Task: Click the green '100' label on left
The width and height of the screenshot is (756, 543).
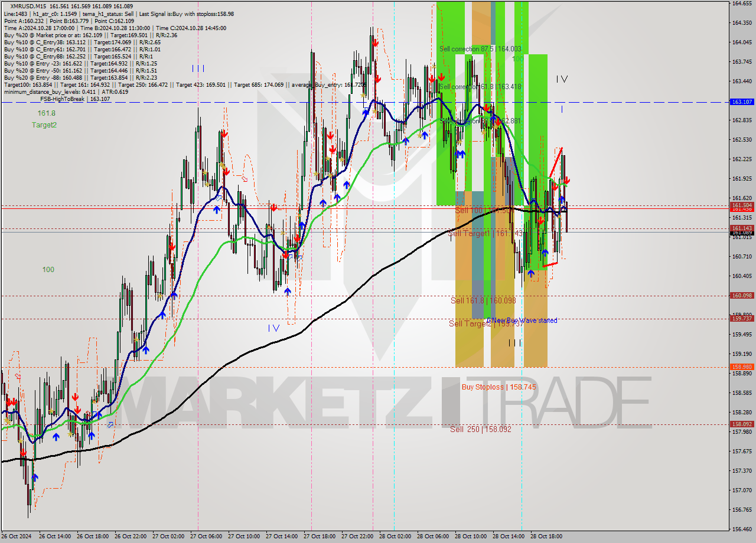Action: click(48, 270)
